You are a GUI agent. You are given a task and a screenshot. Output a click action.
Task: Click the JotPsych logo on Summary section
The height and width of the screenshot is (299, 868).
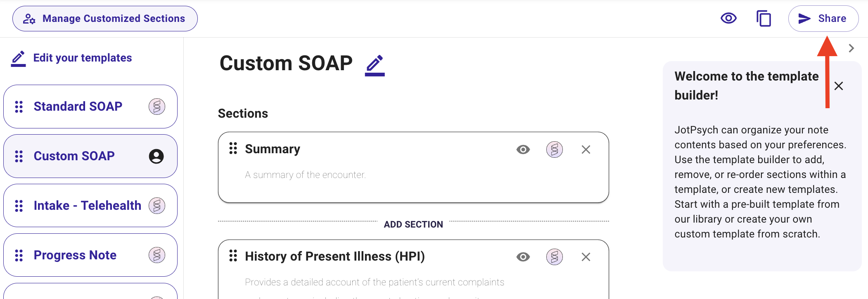pyautogui.click(x=555, y=149)
